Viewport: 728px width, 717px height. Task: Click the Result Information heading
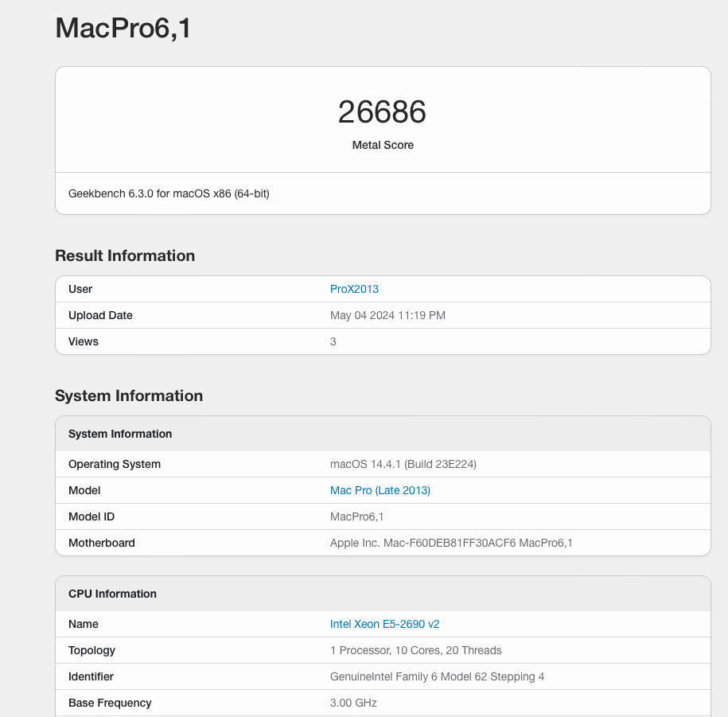[x=125, y=256]
